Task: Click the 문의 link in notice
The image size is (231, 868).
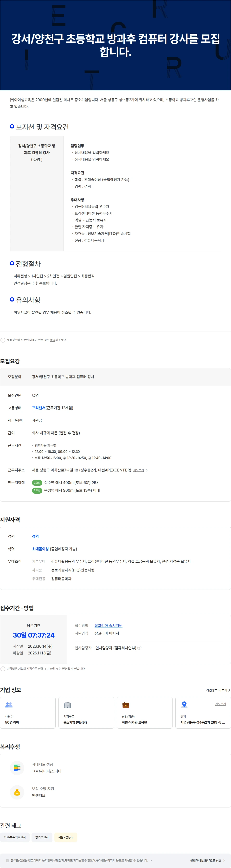Action: pyautogui.click(x=52, y=340)
